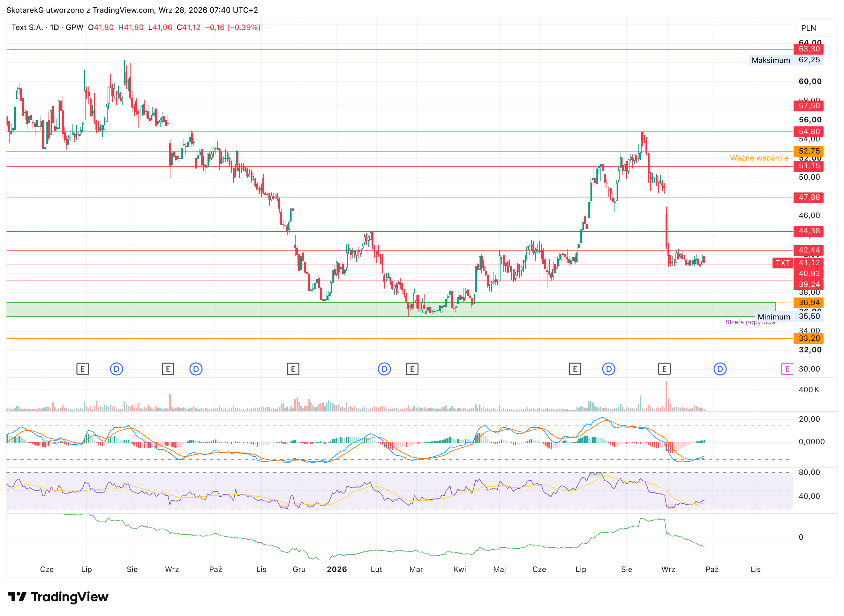
Task: Click the O41,80 open value in header
Action: 101,27
